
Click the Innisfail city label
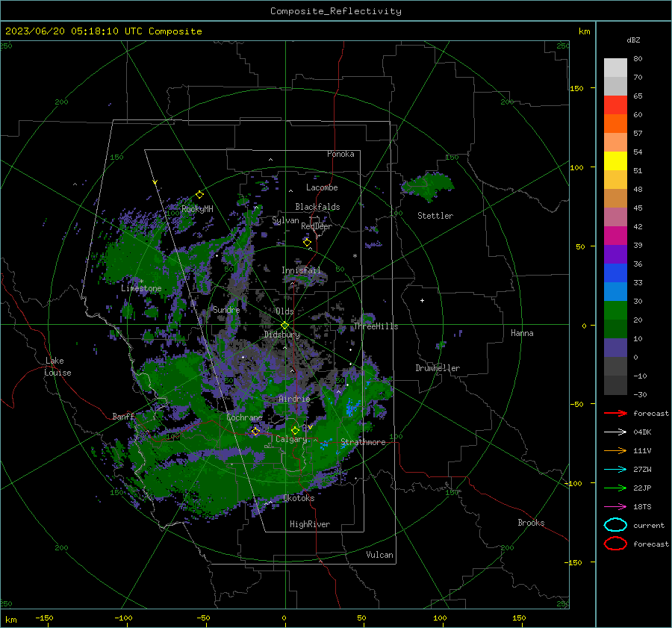pos(301,270)
